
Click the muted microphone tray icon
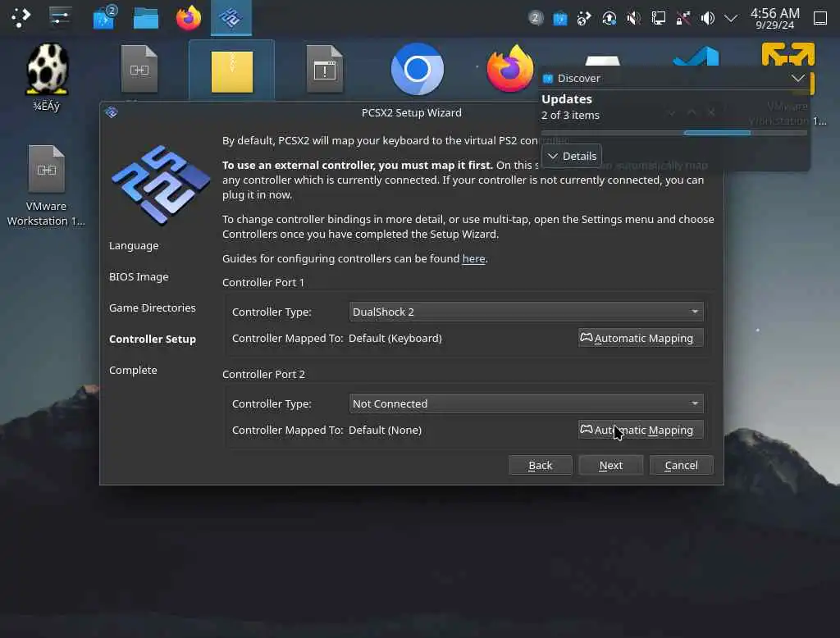tap(634, 19)
